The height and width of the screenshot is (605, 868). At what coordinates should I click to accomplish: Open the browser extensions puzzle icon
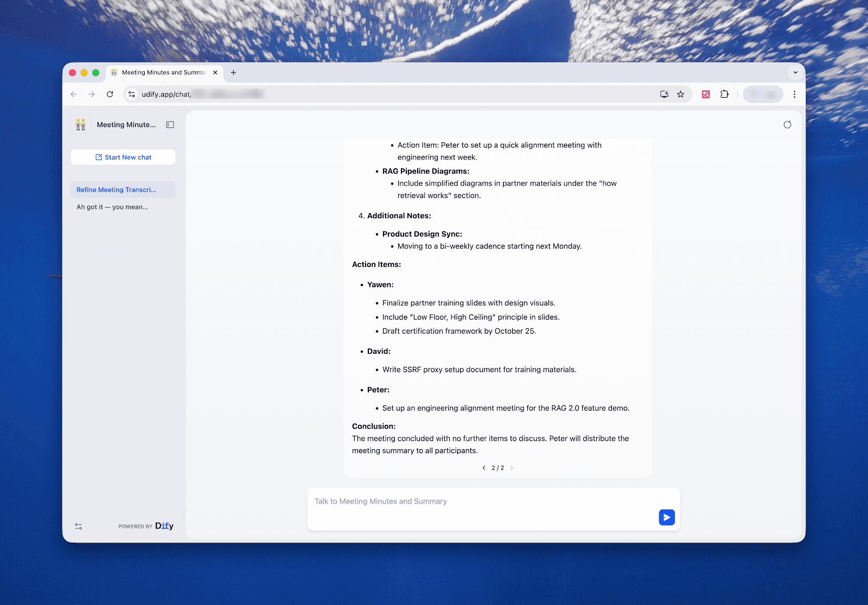coord(724,94)
